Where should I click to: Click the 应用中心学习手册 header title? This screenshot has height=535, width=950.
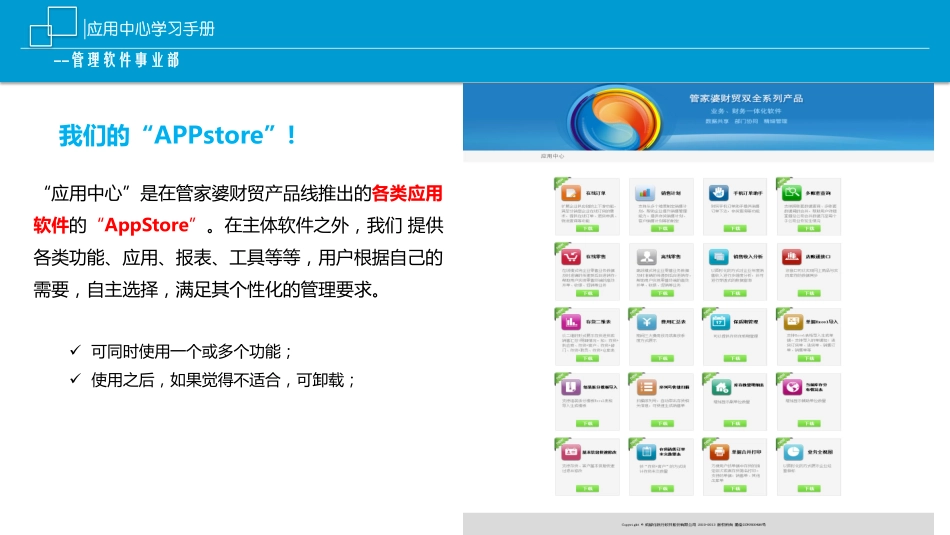point(150,28)
